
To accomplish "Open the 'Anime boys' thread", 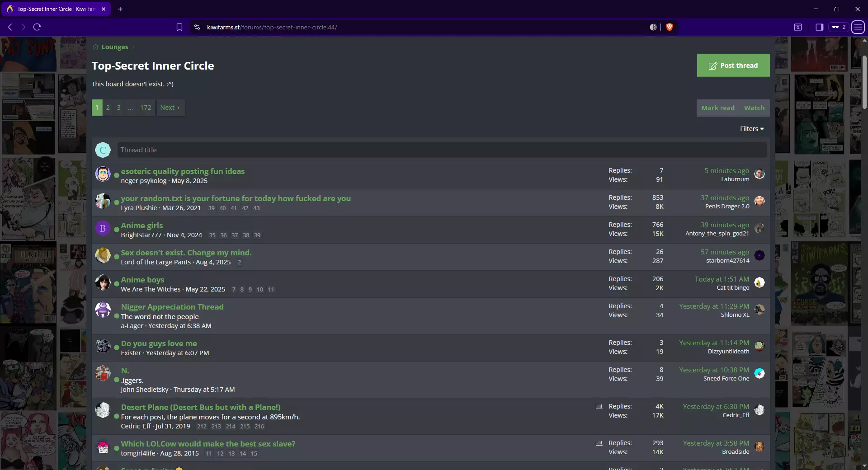I will pos(142,280).
